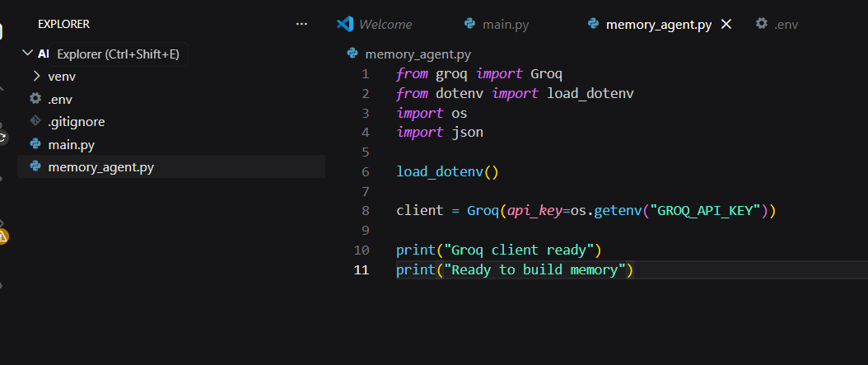Click the api_key parameter name
Viewport: 868px width, 365px height.
click(x=534, y=211)
